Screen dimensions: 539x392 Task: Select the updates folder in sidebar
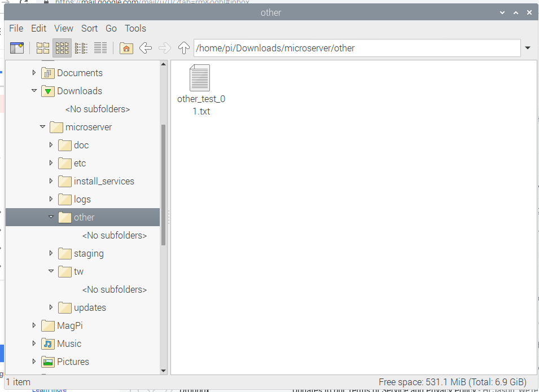point(90,307)
